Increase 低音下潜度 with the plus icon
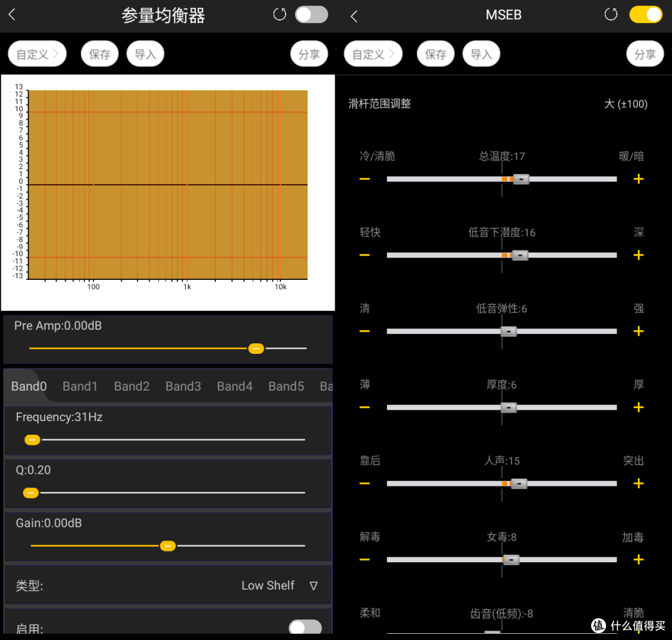Screen dimensions: 672x640 pos(638,255)
